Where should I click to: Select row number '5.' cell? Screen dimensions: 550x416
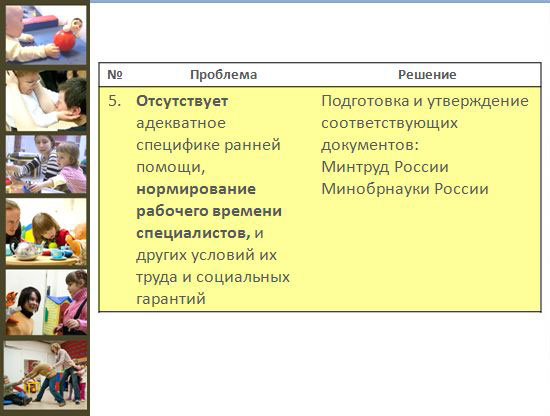[x=114, y=101]
